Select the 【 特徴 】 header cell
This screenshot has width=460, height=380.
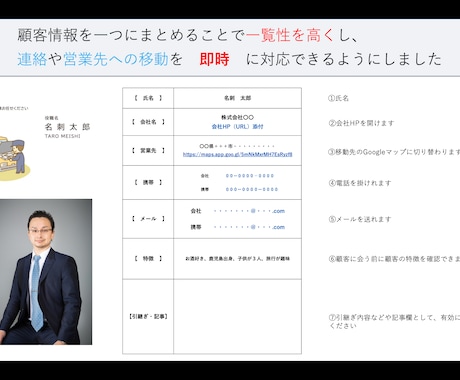148,259
